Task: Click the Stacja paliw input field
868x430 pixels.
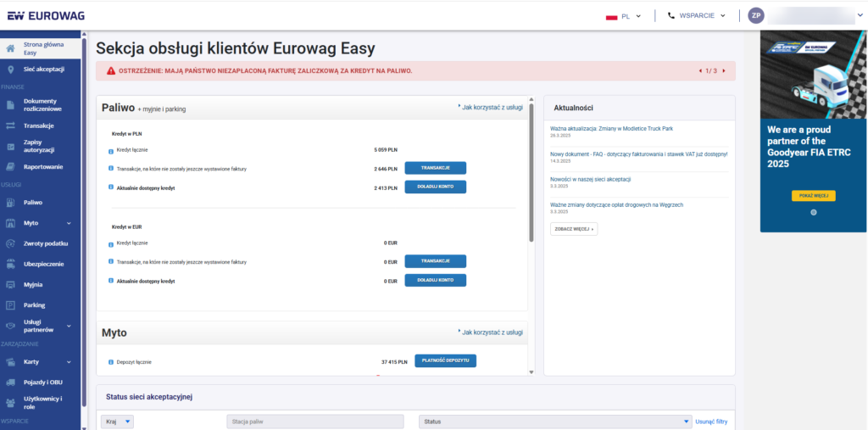Action: [x=315, y=422]
